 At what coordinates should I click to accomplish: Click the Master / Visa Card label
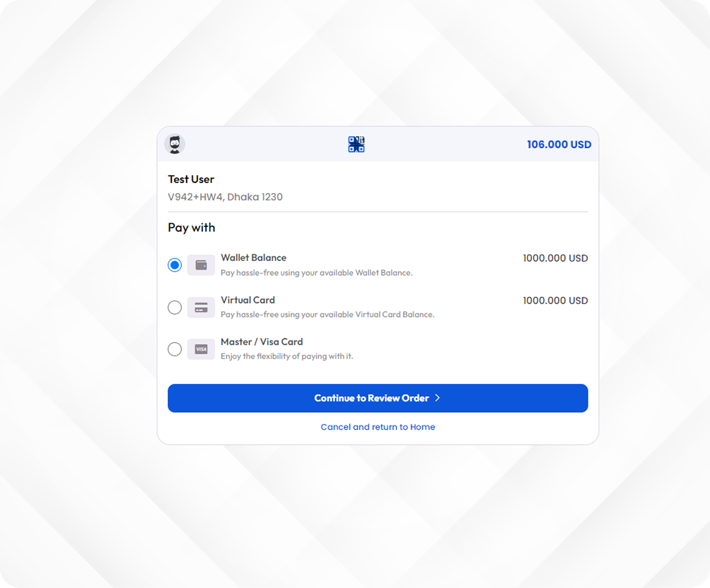coord(262,342)
